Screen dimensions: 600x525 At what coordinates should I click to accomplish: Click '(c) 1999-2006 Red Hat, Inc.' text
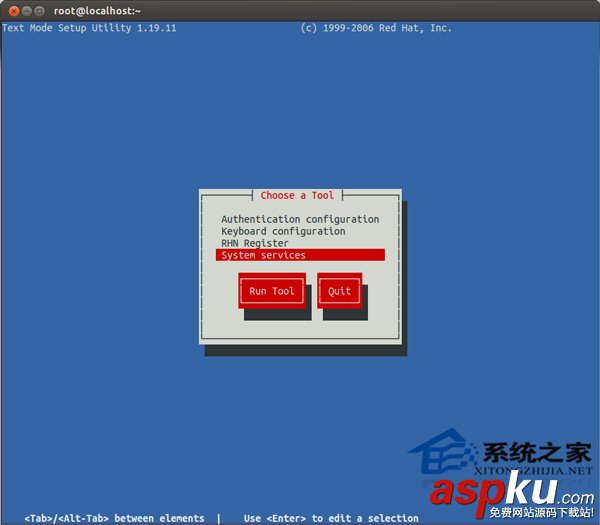(376, 28)
